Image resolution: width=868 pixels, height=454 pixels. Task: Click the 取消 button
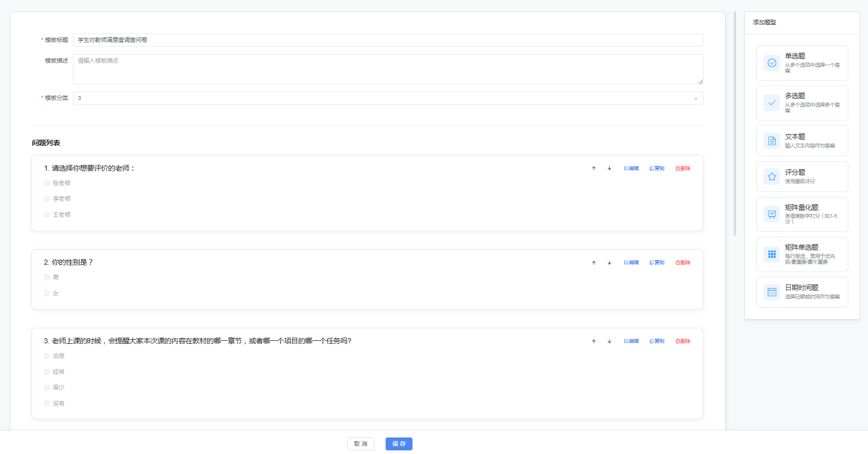point(360,444)
